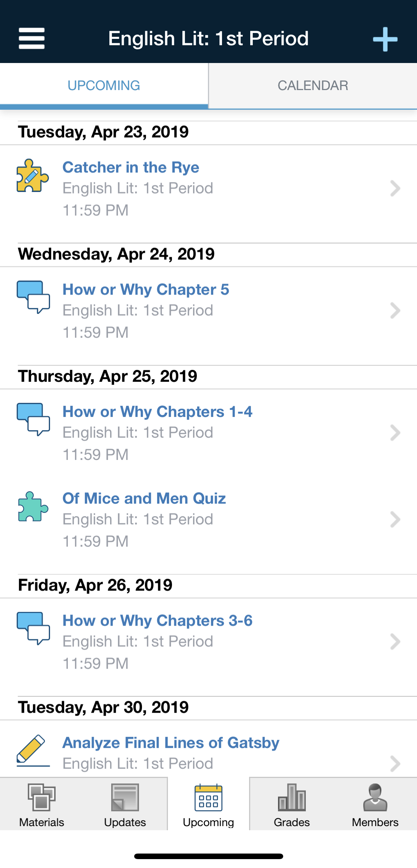Select Upcoming in the bottom bar
The width and height of the screenshot is (417, 868).
pyautogui.click(x=208, y=805)
